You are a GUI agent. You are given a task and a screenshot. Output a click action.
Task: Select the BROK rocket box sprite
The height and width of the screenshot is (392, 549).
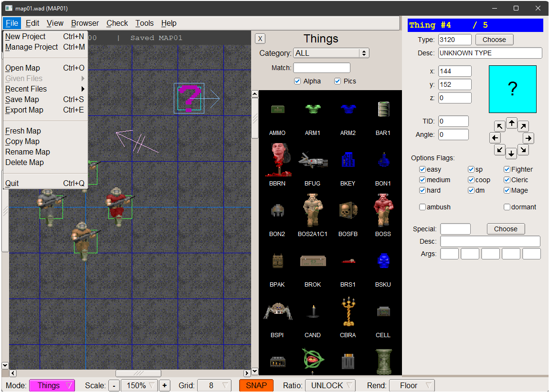(313, 261)
